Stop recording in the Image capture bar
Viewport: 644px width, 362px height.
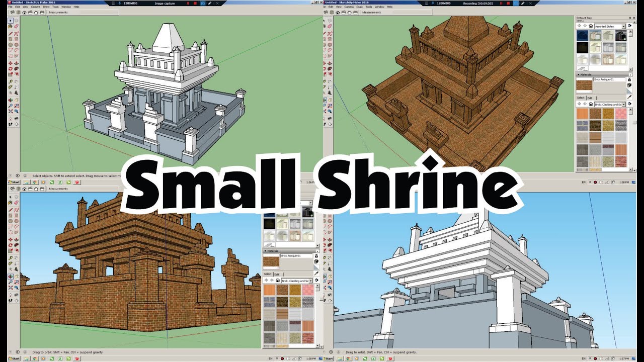(195, 4)
